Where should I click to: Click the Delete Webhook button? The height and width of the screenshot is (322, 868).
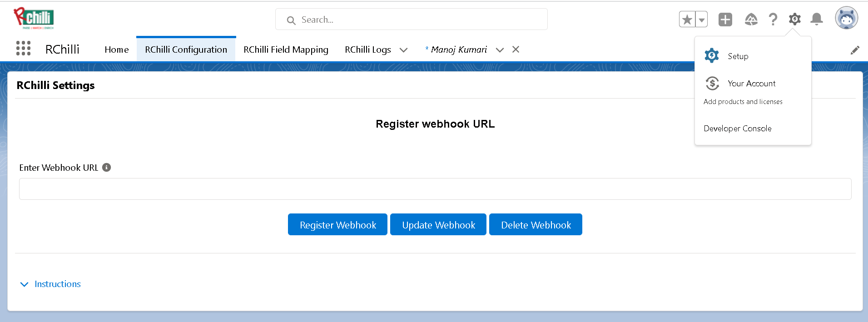536,224
